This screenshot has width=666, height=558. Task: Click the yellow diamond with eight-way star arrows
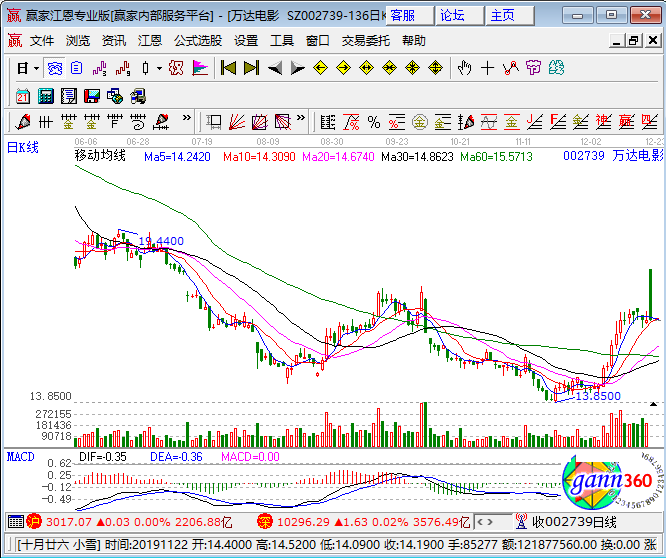(x=412, y=68)
